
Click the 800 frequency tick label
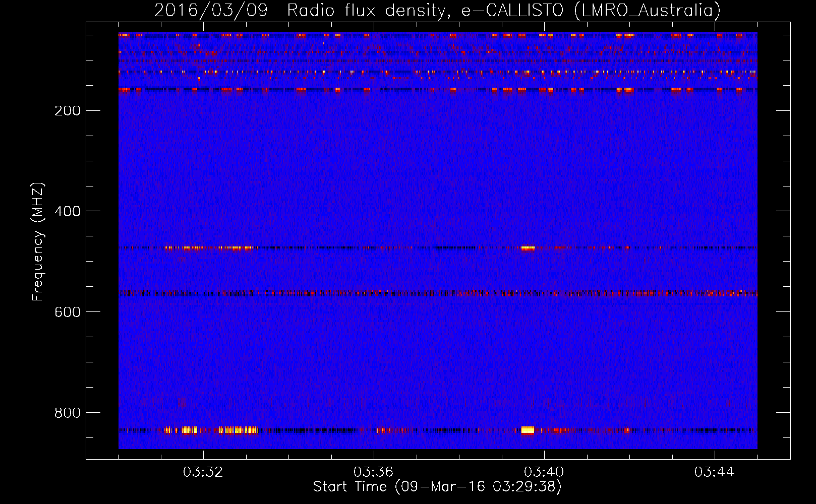click(x=68, y=413)
